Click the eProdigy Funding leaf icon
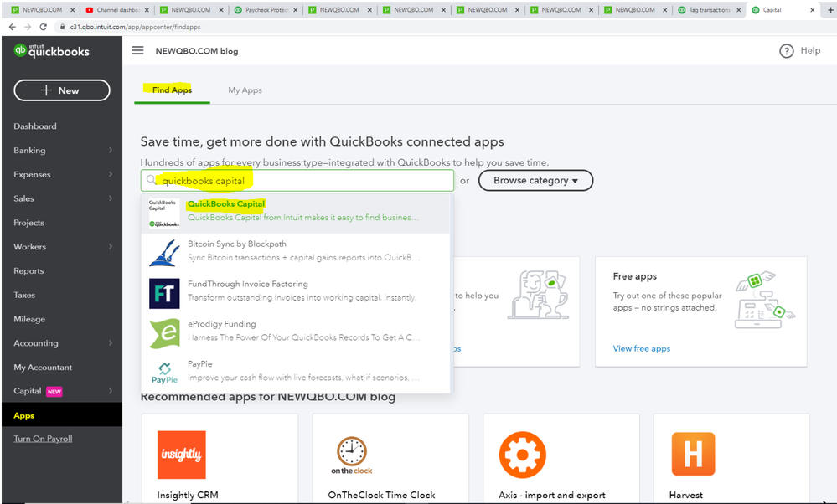837x504 pixels. pos(167,332)
